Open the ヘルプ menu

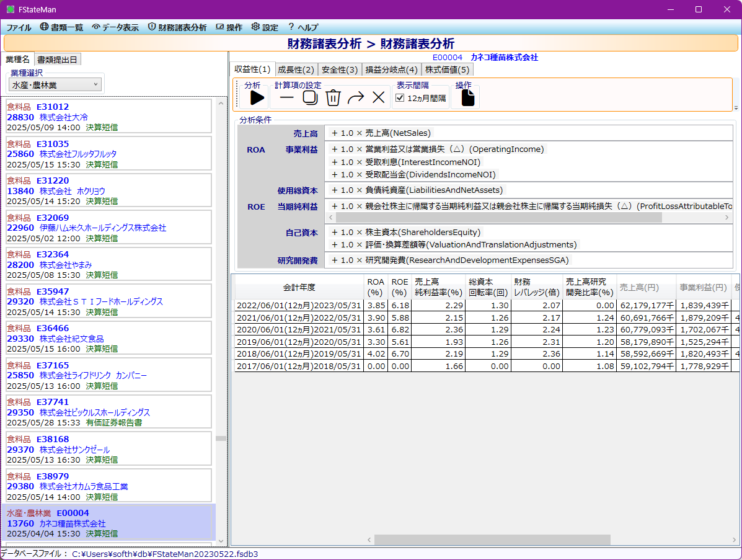coord(303,27)
